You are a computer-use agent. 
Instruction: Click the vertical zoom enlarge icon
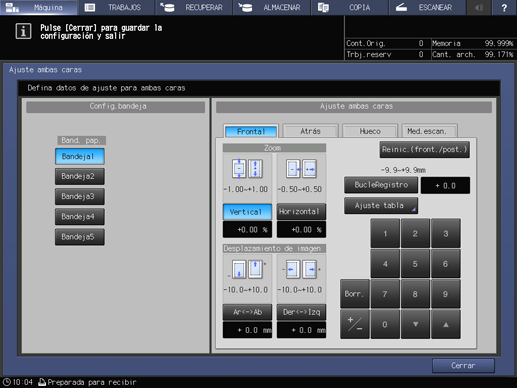tap(255, 169)
